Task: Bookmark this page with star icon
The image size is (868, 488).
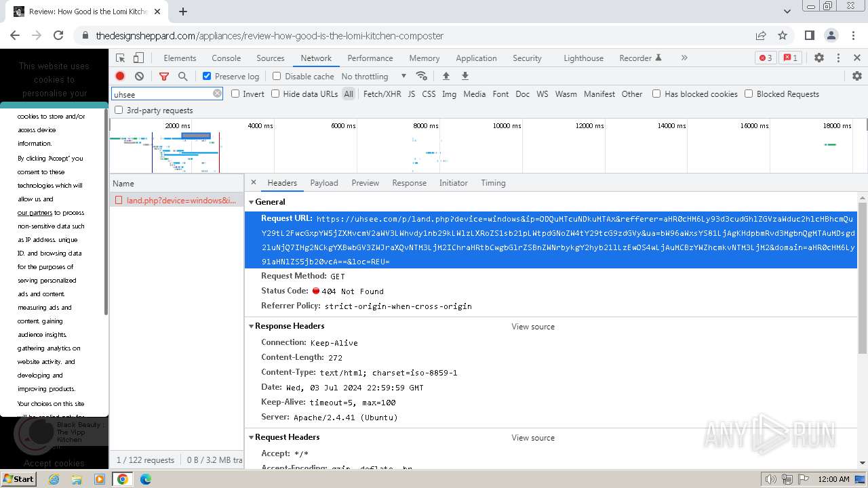Action: tap(783, 35)
